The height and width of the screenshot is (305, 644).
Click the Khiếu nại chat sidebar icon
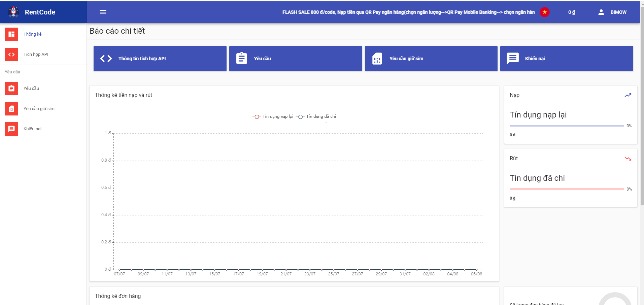coord(11,129)
